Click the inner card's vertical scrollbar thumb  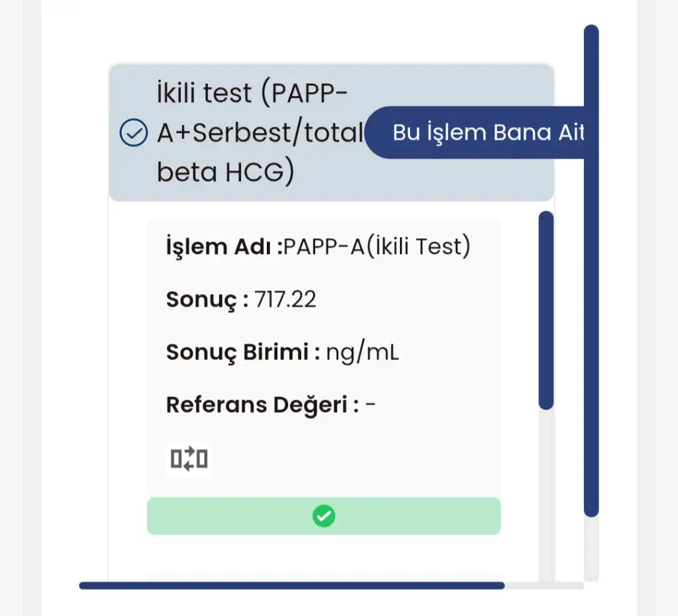pos(546,311)
